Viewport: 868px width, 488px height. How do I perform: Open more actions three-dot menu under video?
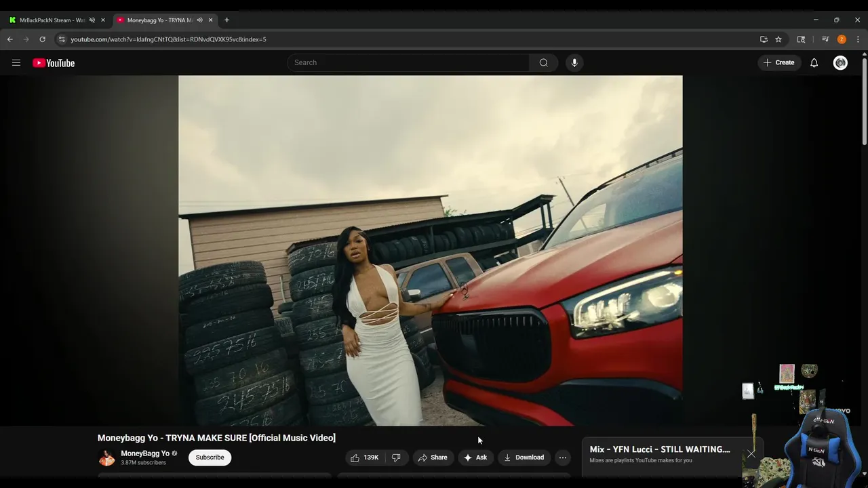click(x=562, y=457)
